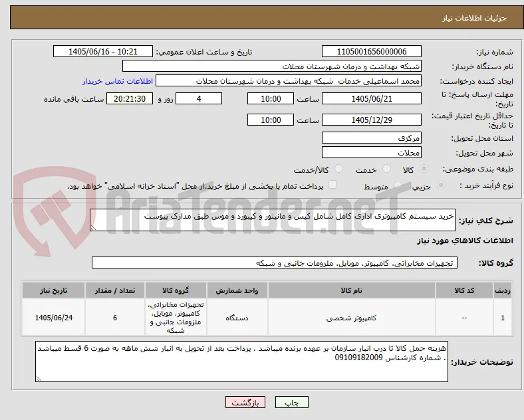Screen dimensions: 524x420
Task: Click the row number 1 cell
Action: pos(503,318)
